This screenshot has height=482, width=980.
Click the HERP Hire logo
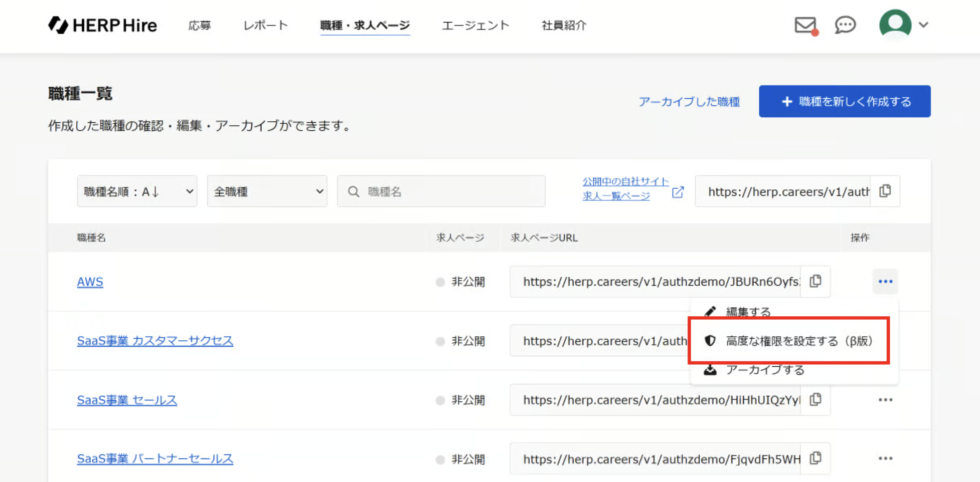point(102,25)
